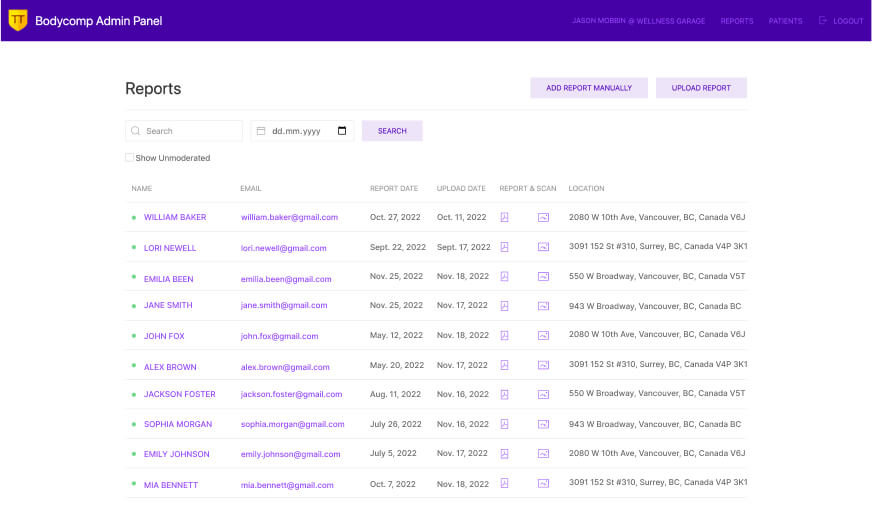The width and height of the screenshot is (872, 506).
Task: Open Patients in top navigation
Action: click(785, 21)
